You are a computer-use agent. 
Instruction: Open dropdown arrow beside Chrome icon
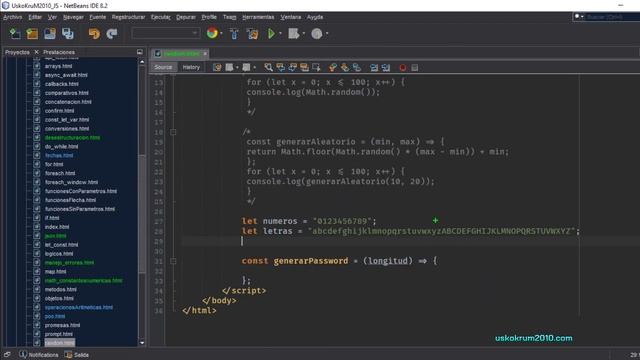[x=221, y=33]
